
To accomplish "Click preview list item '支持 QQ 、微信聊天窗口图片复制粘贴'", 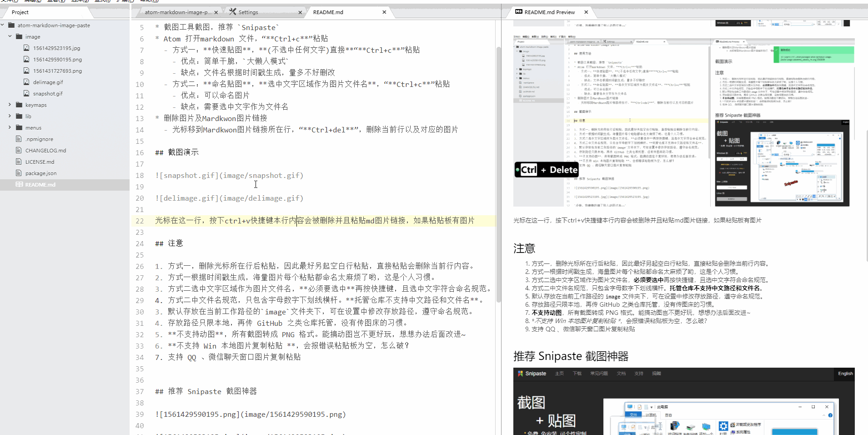I will coord(583,329).
